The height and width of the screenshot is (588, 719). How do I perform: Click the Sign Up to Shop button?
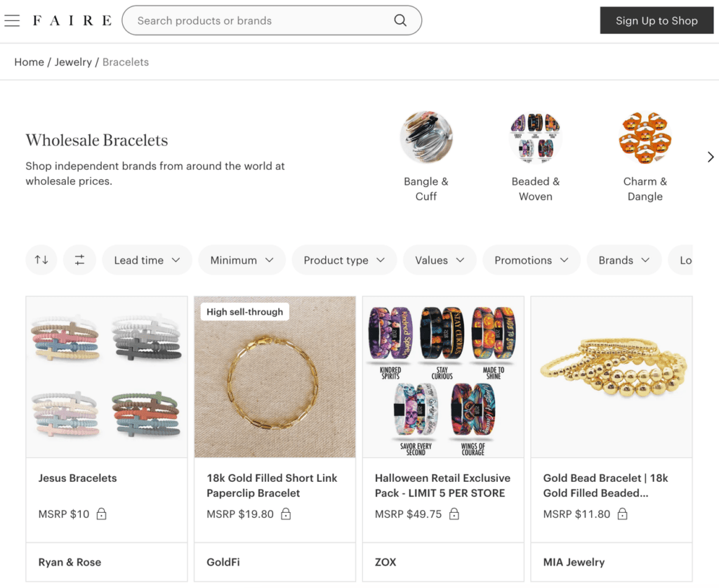tap(657, 20)
